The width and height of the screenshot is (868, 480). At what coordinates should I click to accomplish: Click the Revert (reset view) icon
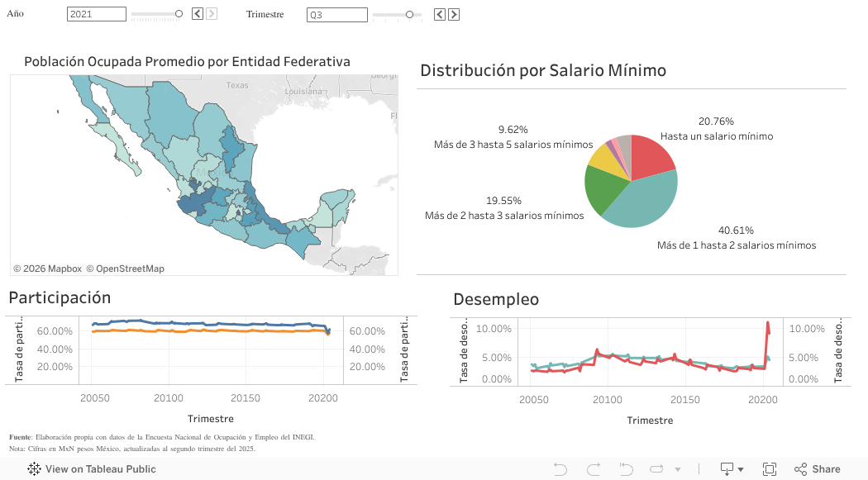627,469
